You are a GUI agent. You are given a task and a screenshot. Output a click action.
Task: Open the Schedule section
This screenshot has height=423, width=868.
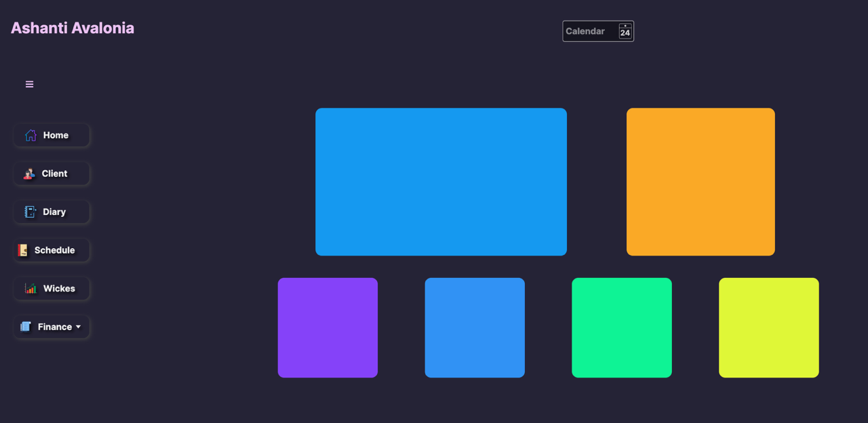54,250
